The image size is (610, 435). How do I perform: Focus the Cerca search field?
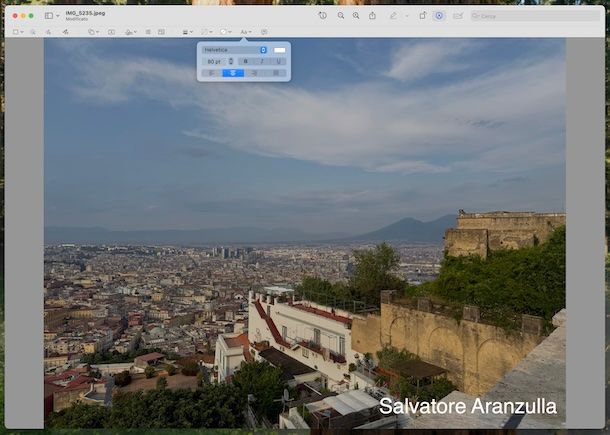(x=535, y=16)
